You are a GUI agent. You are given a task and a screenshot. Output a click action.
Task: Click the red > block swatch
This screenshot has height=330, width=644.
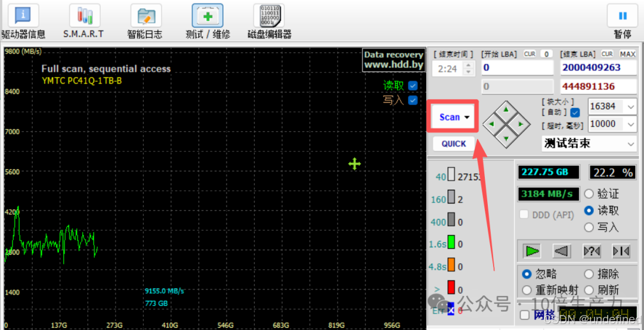451,287
